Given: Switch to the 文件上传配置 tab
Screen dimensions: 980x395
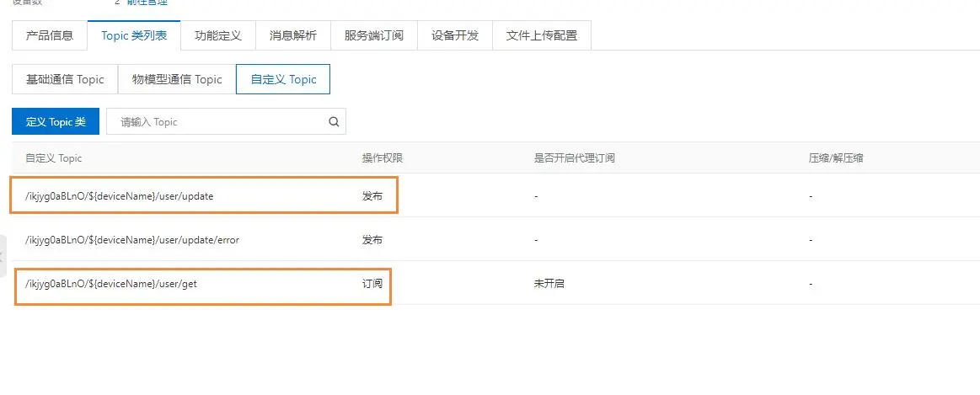Looking at the screenshot, I should 542,35.
